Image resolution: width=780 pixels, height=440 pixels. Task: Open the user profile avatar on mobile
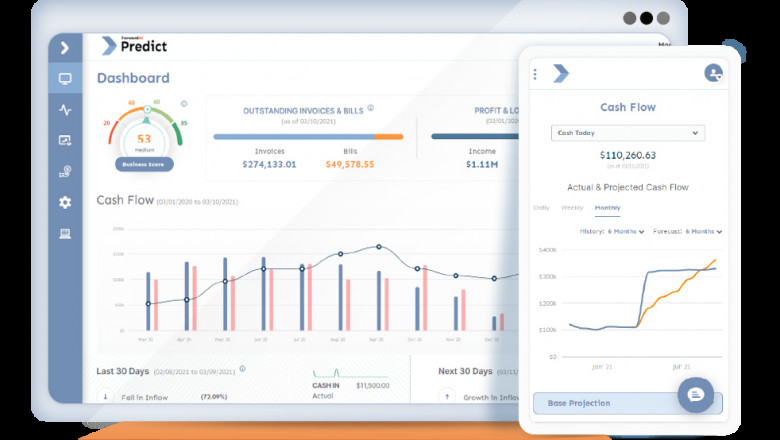coord(713,73)
